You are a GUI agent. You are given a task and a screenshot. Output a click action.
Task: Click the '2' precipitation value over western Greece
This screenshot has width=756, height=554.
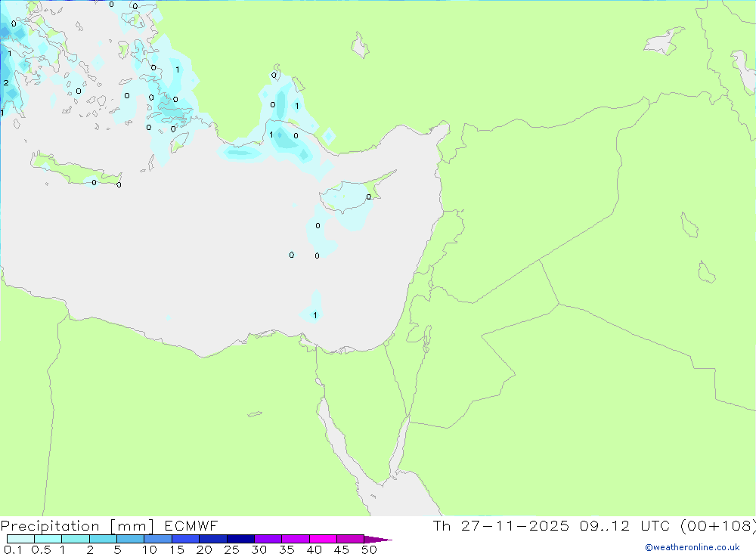6,83
